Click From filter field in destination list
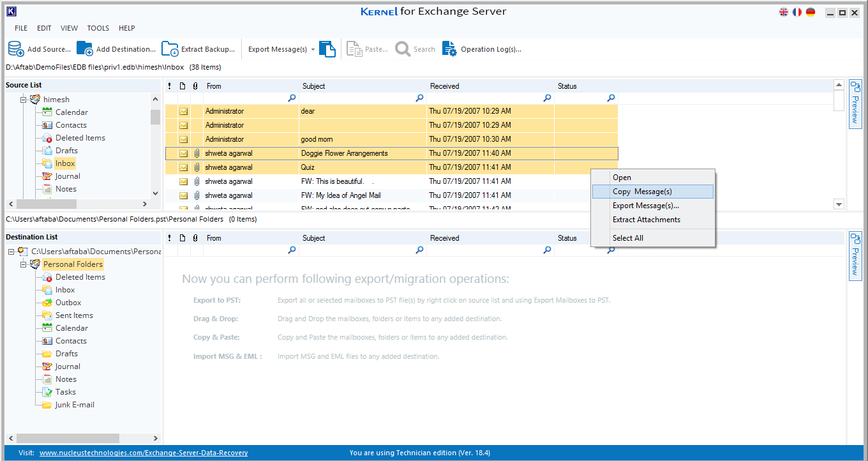This screenshot has width=868, height=461. point(251,250)
